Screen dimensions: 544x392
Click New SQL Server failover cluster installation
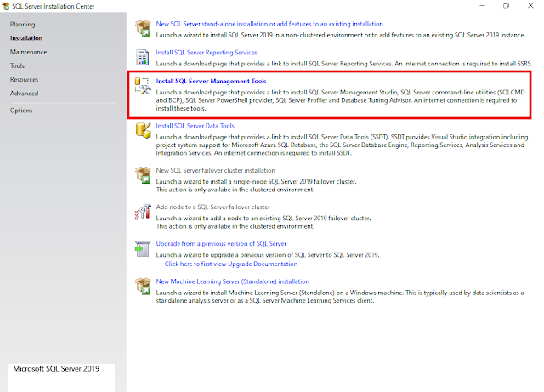click(x=215, y=170)
